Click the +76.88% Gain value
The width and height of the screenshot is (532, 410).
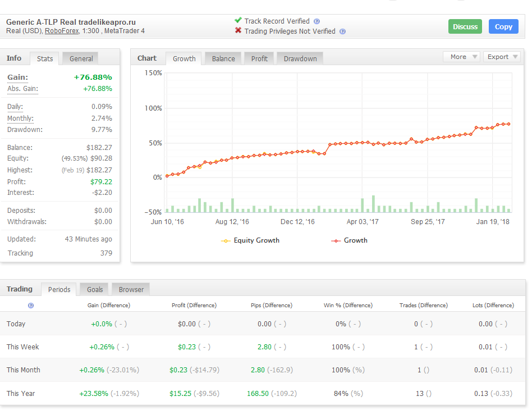pyautogui.click(x=93, y=78)
